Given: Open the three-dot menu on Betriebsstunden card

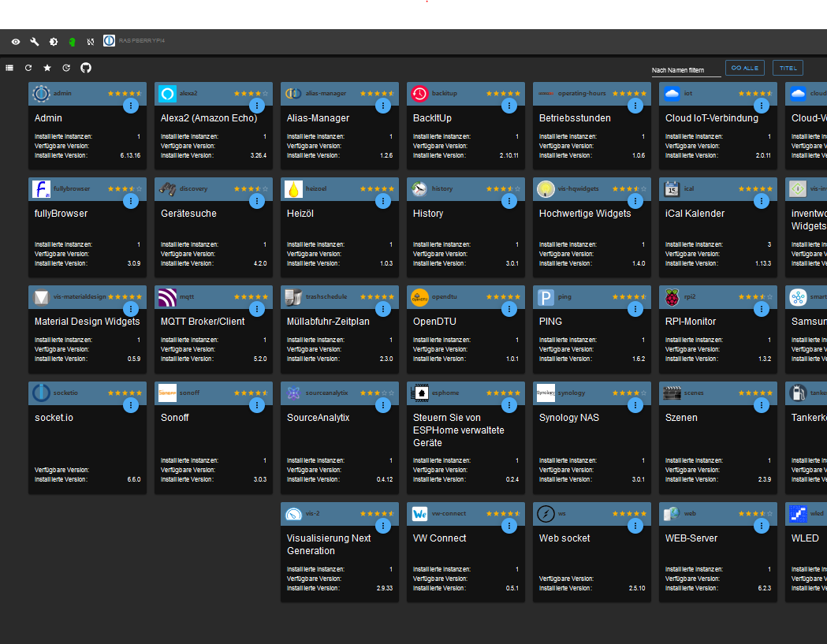Looking at the screenshot, I should (x=635, y=106).
